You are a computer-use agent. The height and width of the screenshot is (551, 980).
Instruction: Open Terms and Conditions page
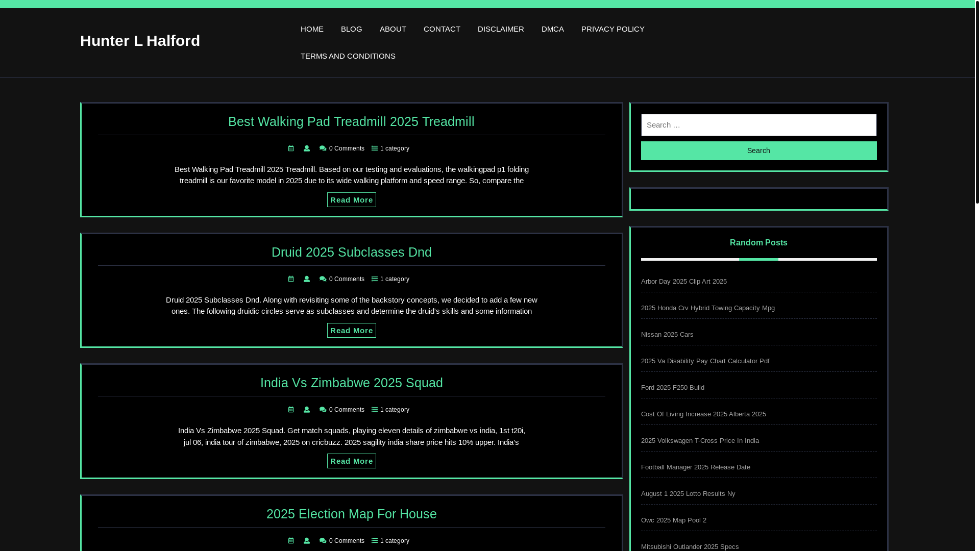click(x=348, y=56)
